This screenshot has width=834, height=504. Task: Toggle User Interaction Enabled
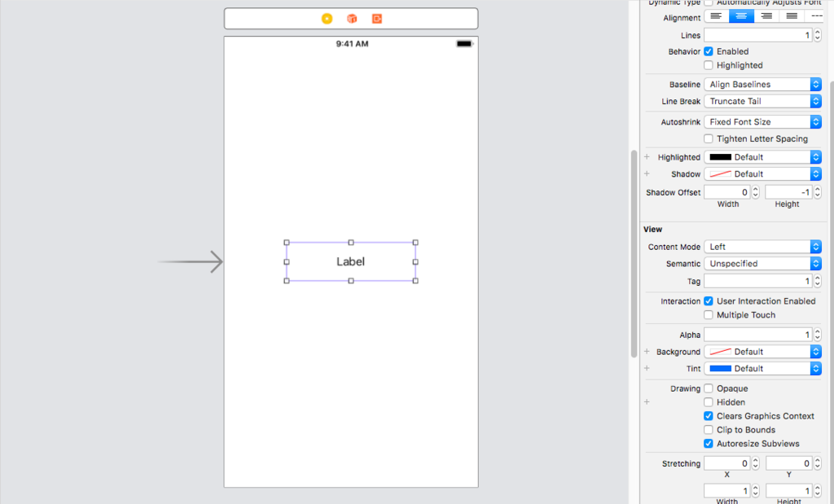point(709,301)
